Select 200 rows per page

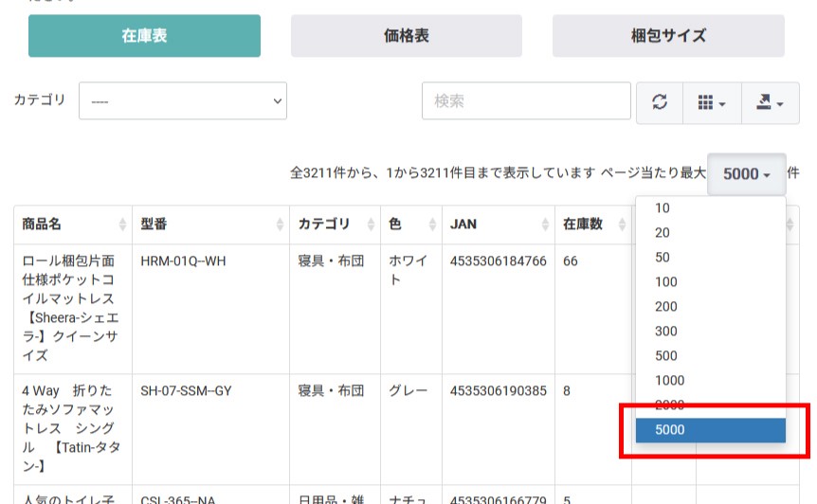[711, 306]
